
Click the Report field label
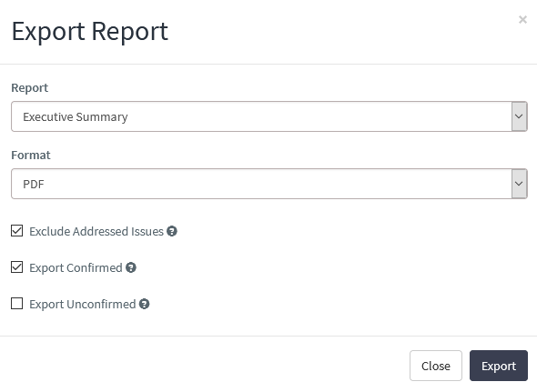coord(30,88)
